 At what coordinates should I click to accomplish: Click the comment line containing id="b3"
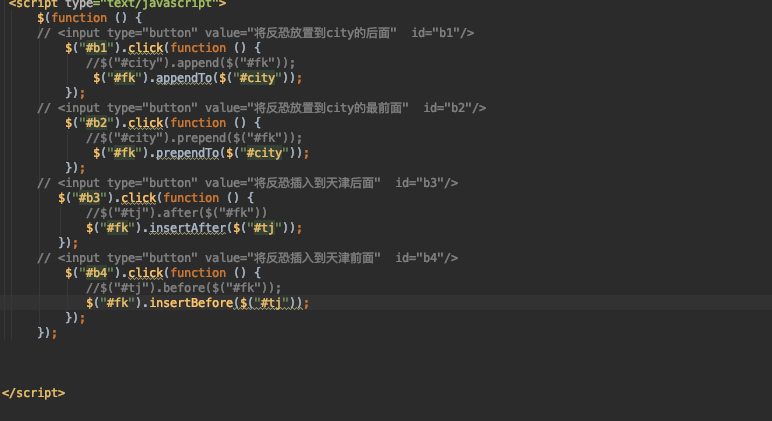pos(248,183)
